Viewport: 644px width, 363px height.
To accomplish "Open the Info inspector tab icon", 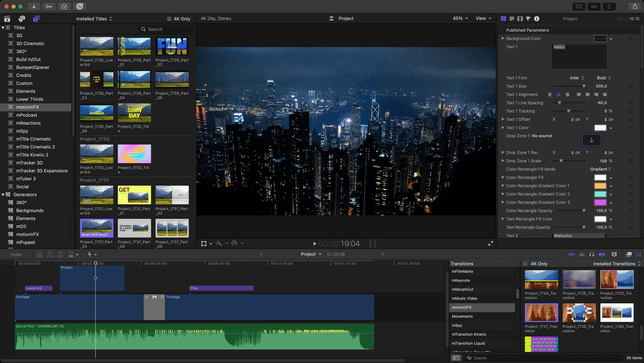I will (x=537, y=19).
